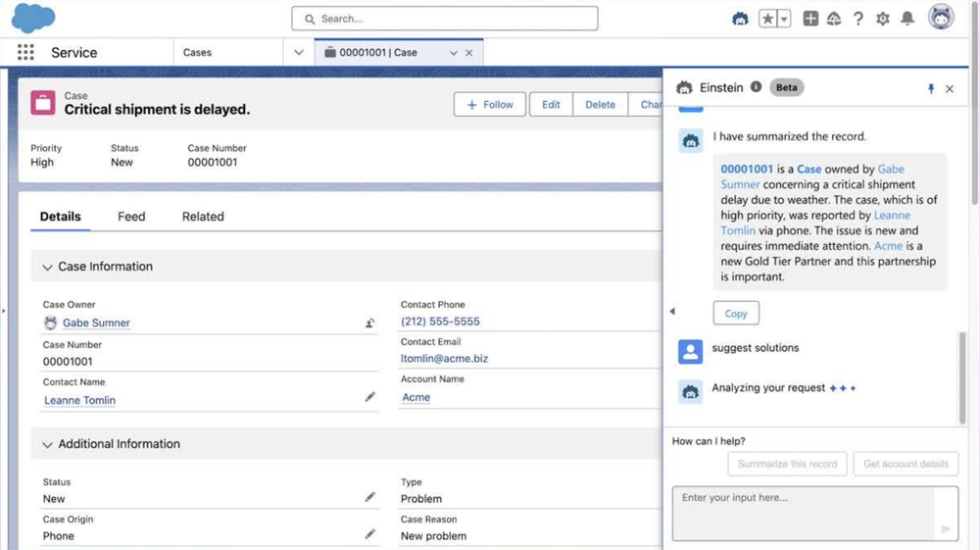Click the Case Reason value New problem

tap(433, 535)
